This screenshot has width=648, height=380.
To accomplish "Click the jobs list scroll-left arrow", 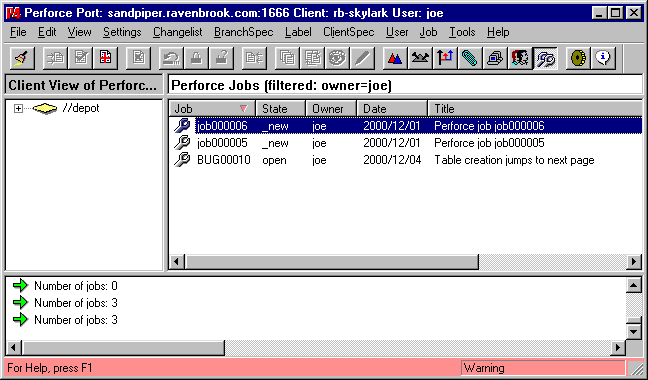I will (178, 261).
